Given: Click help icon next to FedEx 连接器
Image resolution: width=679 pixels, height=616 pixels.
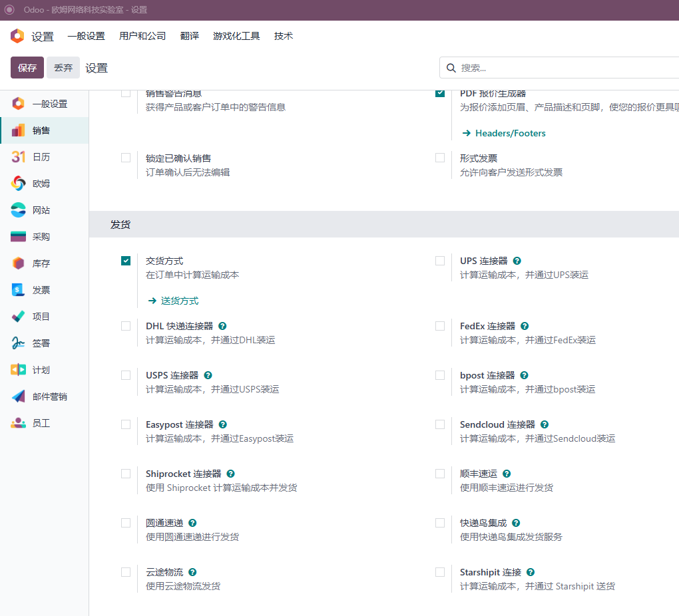Looking at the screenshot, I should (525, 326).
